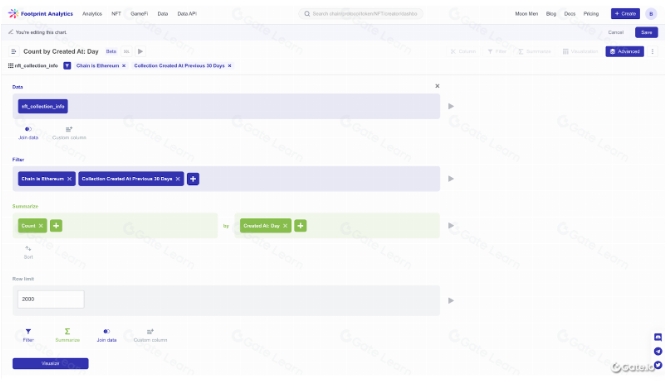
Task: Click the Sort action under Summarize
Action: coord(28,253)
